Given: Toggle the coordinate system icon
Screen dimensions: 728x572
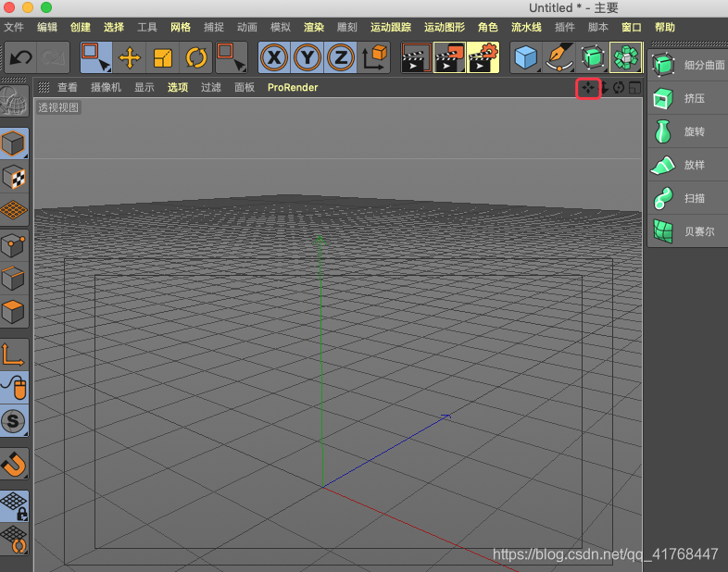Looking at the screenshot, I should 374,57.
